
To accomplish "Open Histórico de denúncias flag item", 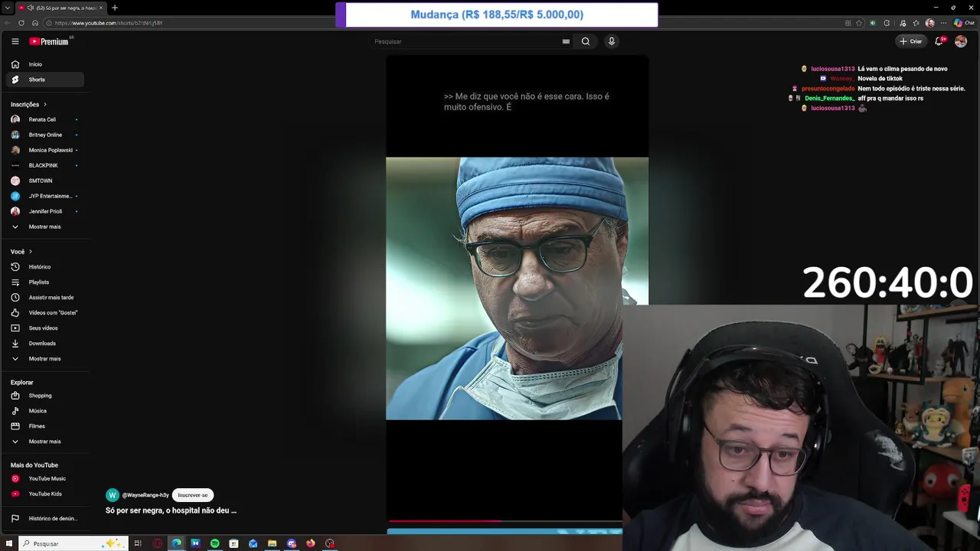I will [x=45, y=518].
